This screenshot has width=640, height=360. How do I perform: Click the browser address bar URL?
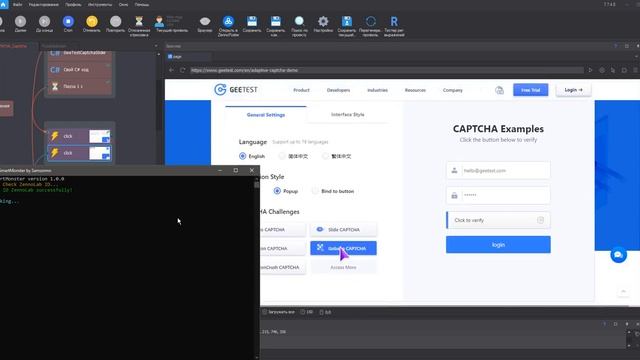point(387,70)
